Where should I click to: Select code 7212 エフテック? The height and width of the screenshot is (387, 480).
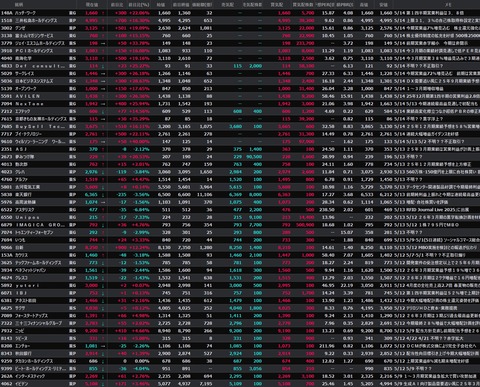6,111
